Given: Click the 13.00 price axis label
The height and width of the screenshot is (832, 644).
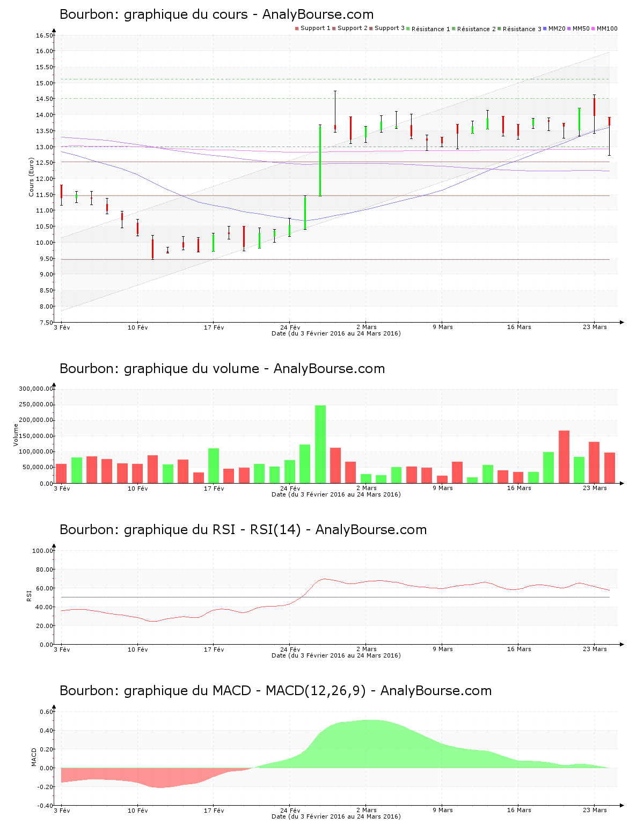Looking at the screenshot, I should click(x=45, y=147).
